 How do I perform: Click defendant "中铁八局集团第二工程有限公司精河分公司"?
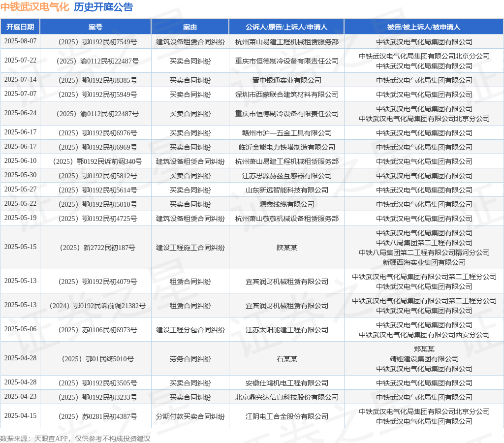coord(424,253)
